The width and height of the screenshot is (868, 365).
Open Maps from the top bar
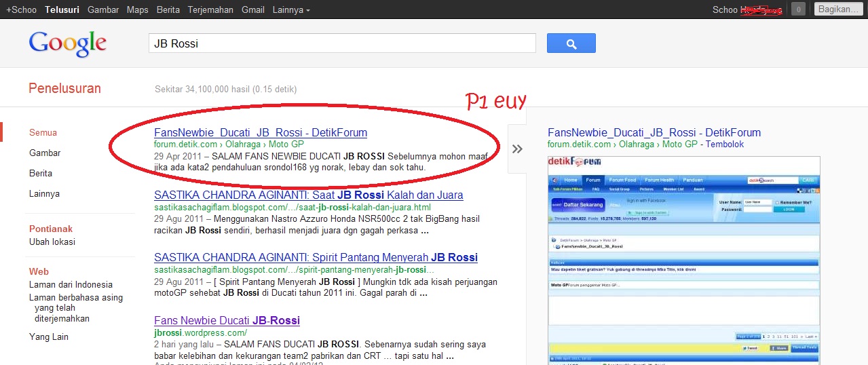click(138, 10)
